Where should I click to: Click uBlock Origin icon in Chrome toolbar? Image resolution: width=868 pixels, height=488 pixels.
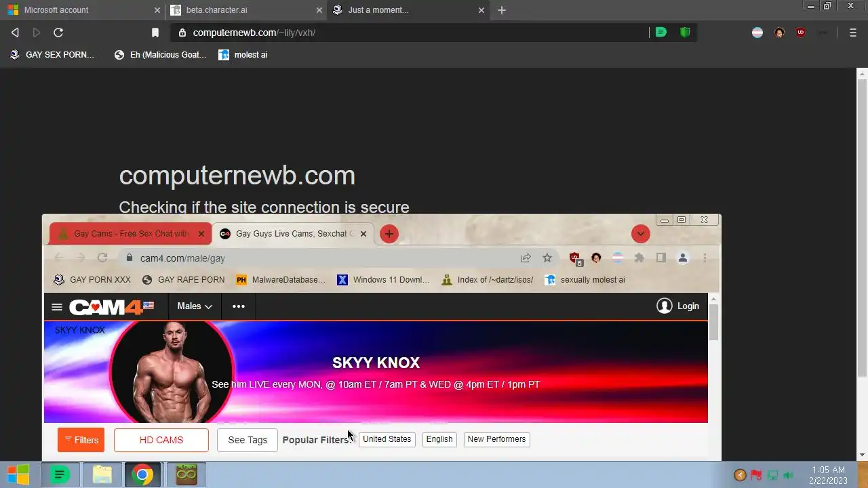coord(575,258)
